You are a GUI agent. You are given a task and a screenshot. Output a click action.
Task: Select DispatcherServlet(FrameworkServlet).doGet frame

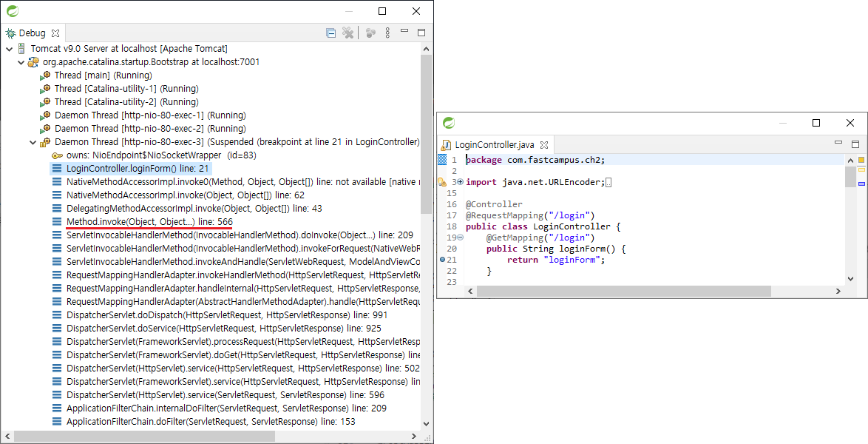pyautogui.click(x=243, y=354)
